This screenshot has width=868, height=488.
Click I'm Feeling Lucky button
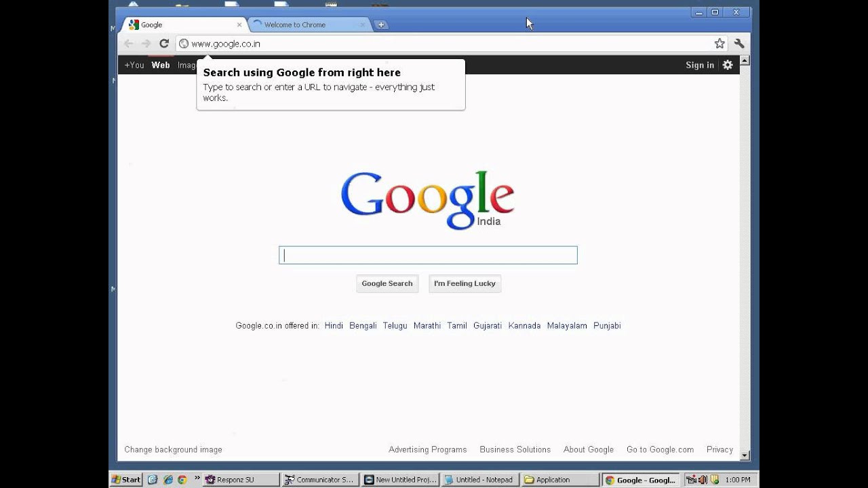coord(465,283)
